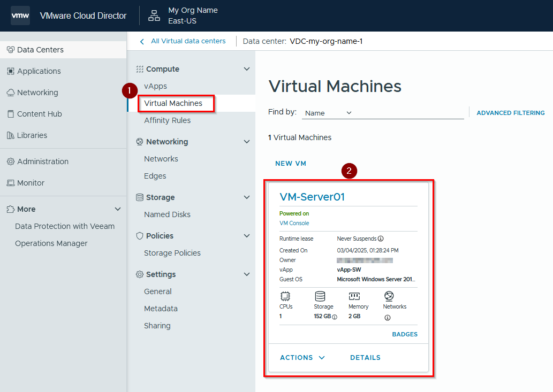Open VM-Server01 title link
This screenshot has height=392, width=553.
312,196
